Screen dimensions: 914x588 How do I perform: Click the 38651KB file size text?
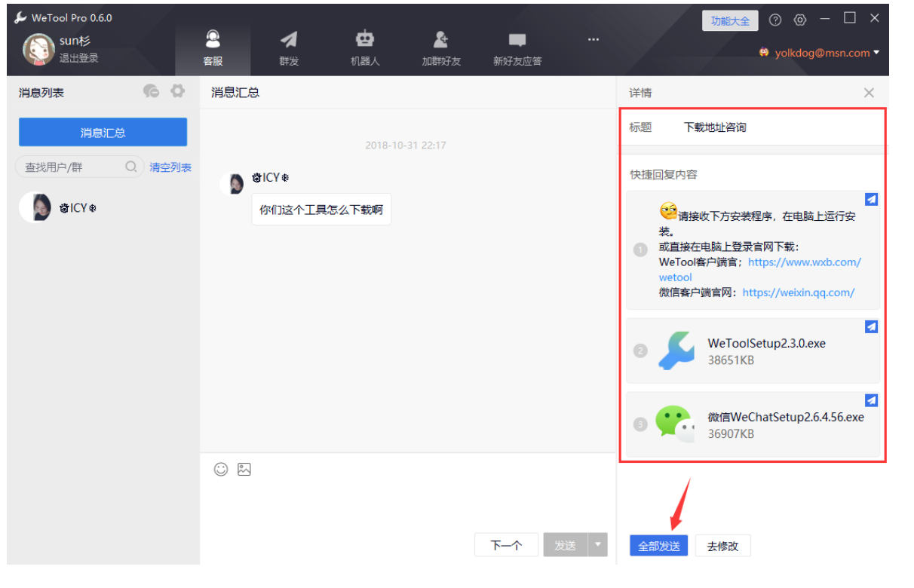[x=731, y=360]
